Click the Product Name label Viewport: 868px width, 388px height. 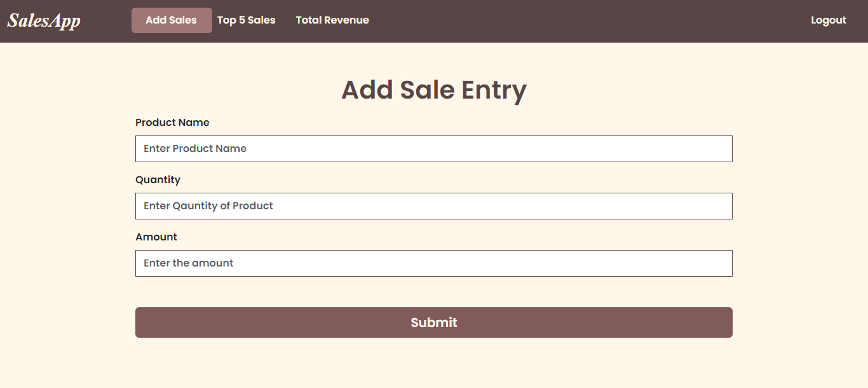tap(172, 122)
